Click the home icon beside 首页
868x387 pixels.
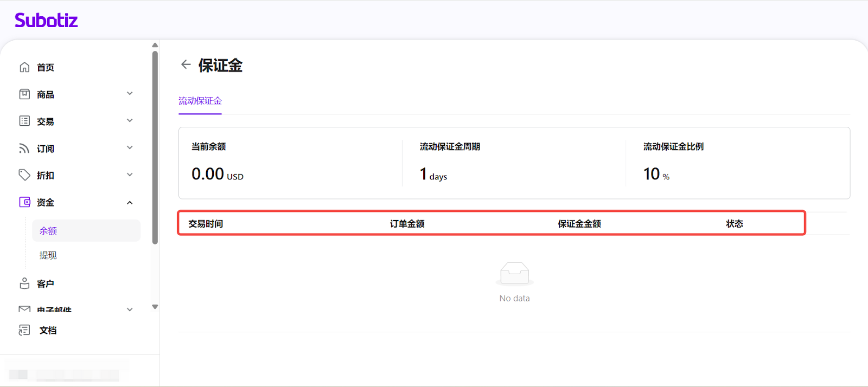[x=24, y=67]
